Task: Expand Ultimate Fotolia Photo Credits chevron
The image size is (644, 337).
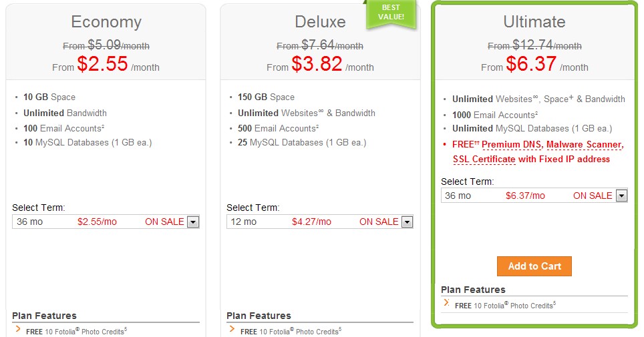Action: (446, 303)
